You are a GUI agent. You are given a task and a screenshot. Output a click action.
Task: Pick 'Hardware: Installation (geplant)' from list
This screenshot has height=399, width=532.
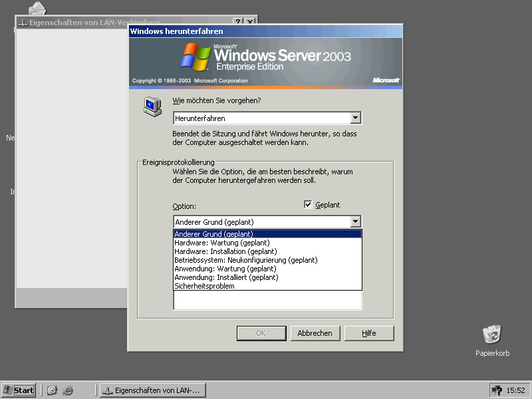point(267,251)
